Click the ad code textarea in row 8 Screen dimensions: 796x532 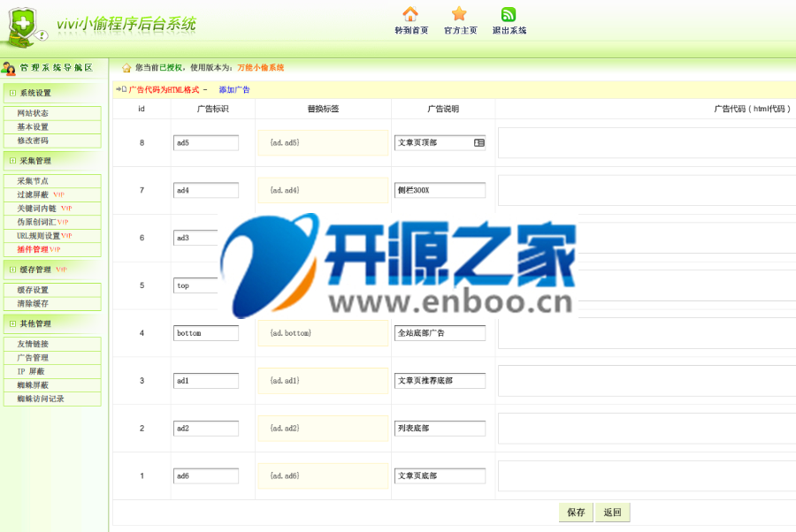(x=647, y=143)
